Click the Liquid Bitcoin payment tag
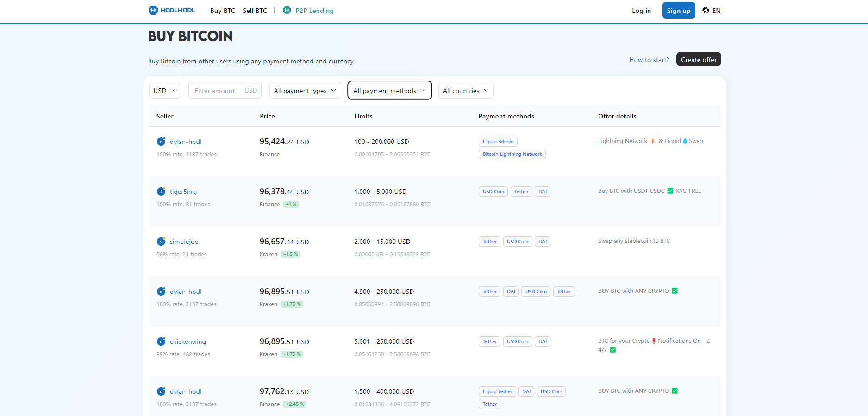This screenshot has width=868, height=416. point(498,142)
